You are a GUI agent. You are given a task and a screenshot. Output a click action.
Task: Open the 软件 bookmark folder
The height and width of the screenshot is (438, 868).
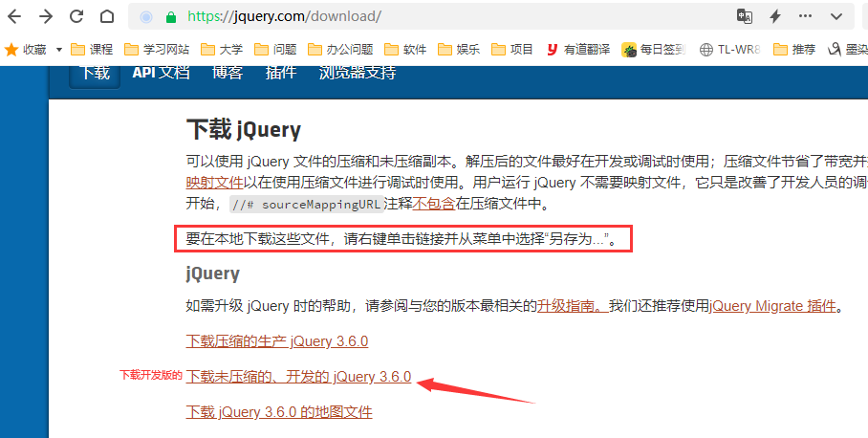pos(405,50)
